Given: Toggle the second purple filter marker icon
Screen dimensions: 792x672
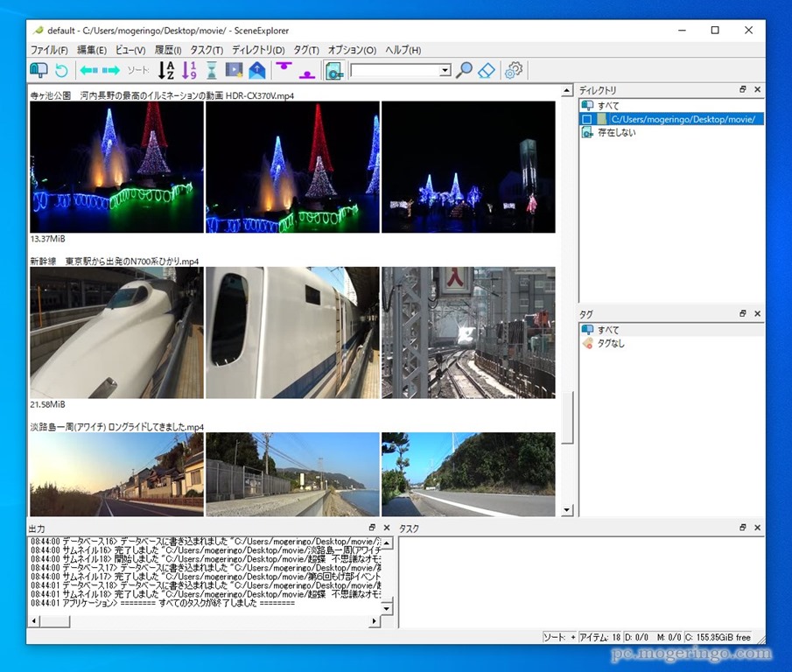Looking at the screenshot, I should click(x=306, y=73).
